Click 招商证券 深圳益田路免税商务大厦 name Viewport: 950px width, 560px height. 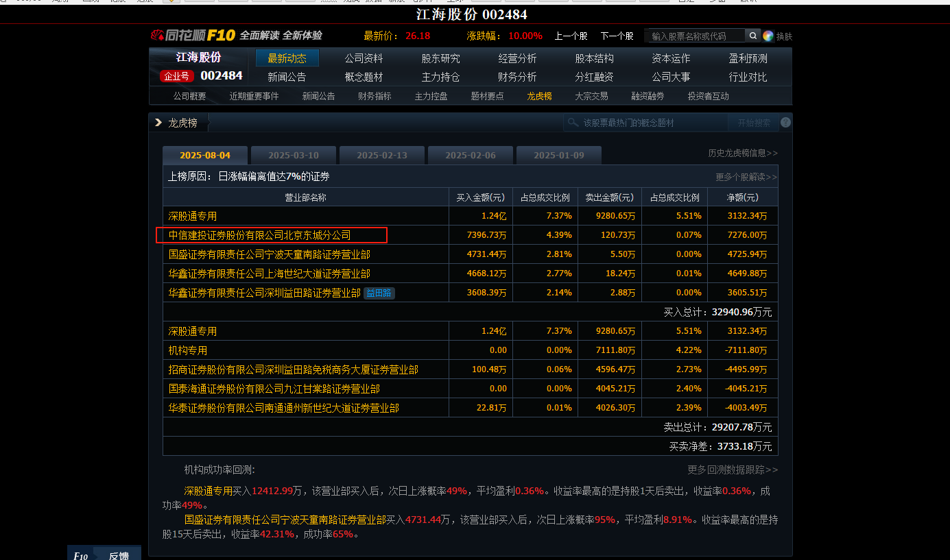point(294,369)
